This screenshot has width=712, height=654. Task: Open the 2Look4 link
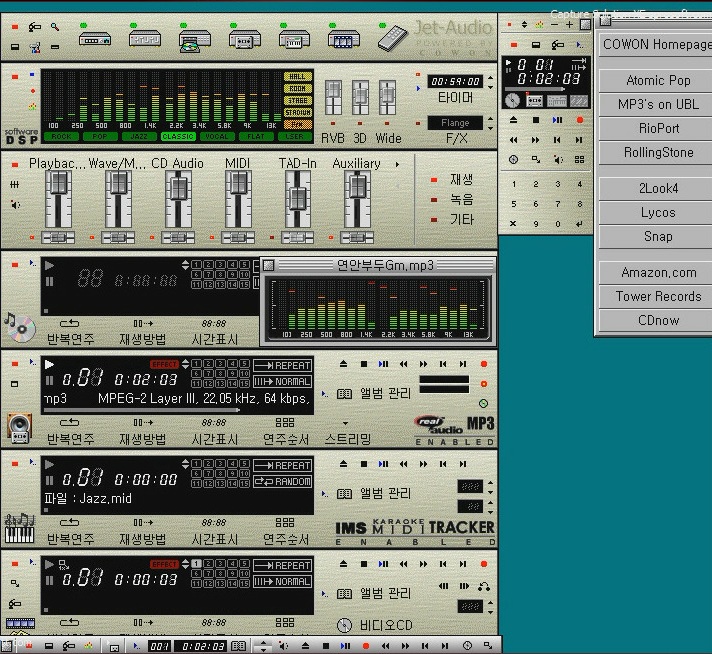tap(656, 188)
